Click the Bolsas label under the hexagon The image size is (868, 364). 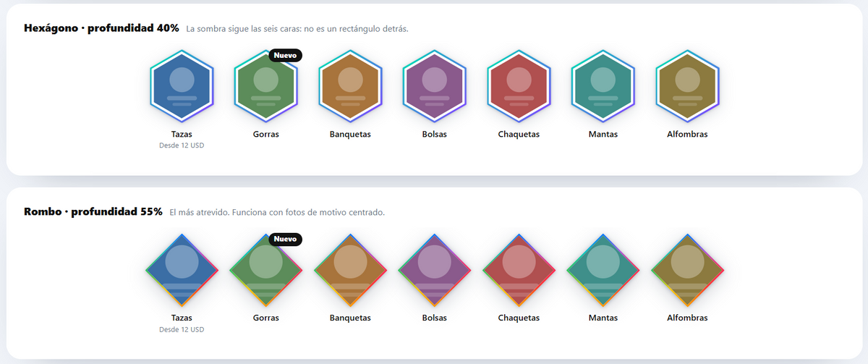tap(435, 134)
